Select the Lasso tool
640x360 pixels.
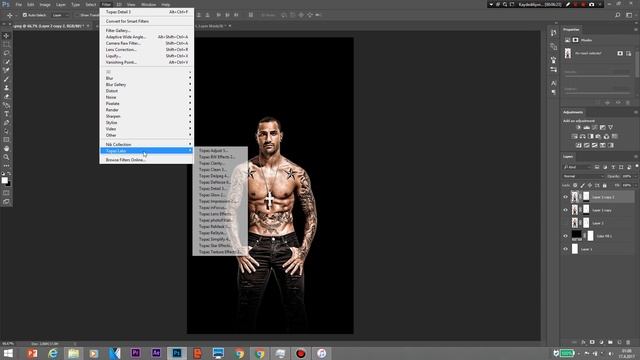(6, 53)
